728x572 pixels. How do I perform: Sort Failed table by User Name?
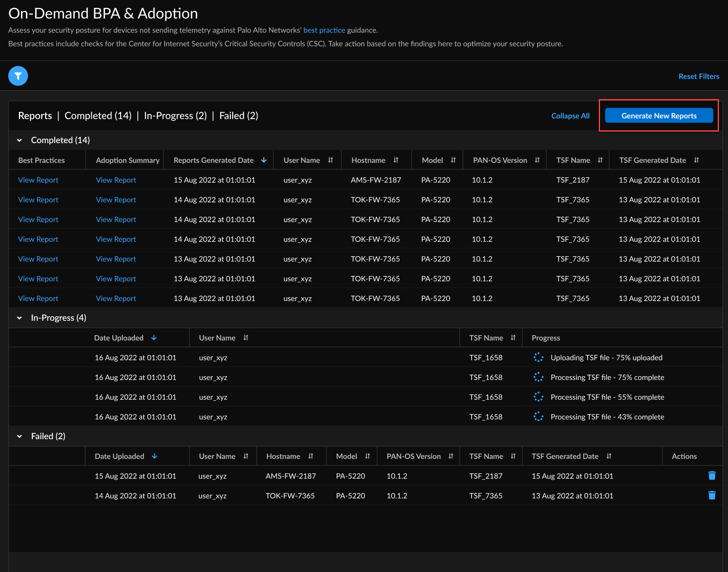(x=246, y=456)
